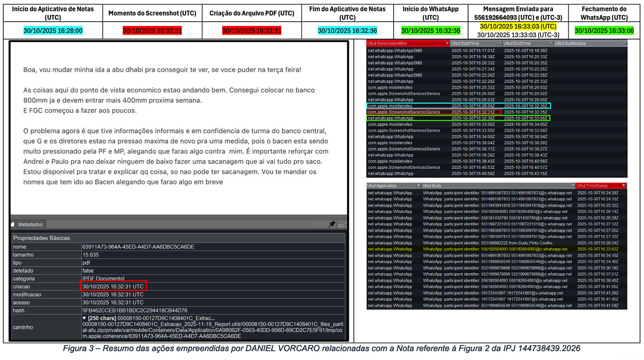Open the filter dropdown on the Ufed:StartTime column
The width and height of the screenshot is (644, 360).
click(x=500, y=43)
